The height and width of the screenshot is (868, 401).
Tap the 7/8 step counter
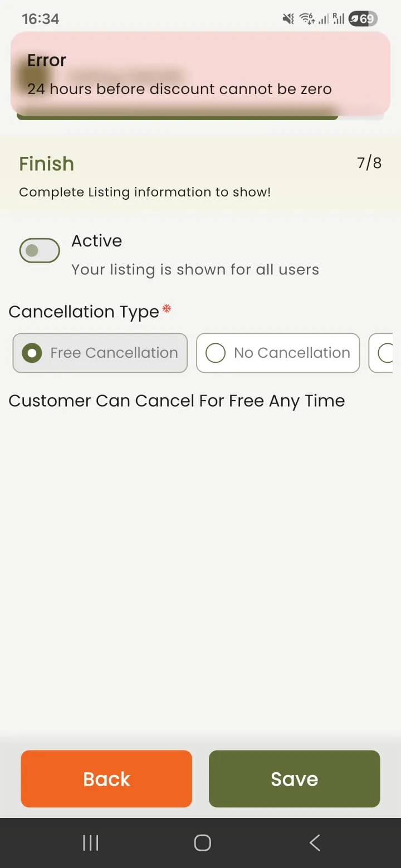(x=369, y=163)
